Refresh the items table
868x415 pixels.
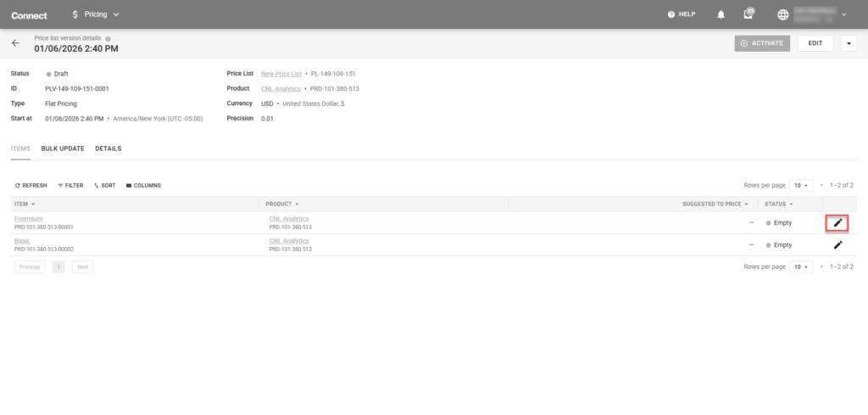(31, 185)
